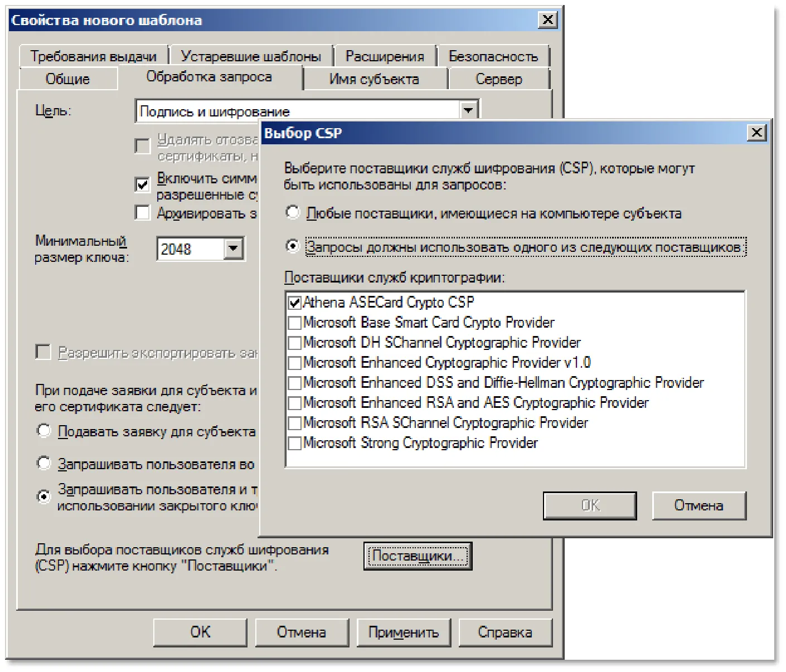The width and height of the screenshot is (786, 672).
Task: Close the Выбор CSP dialog
Action: click(756, 133)
